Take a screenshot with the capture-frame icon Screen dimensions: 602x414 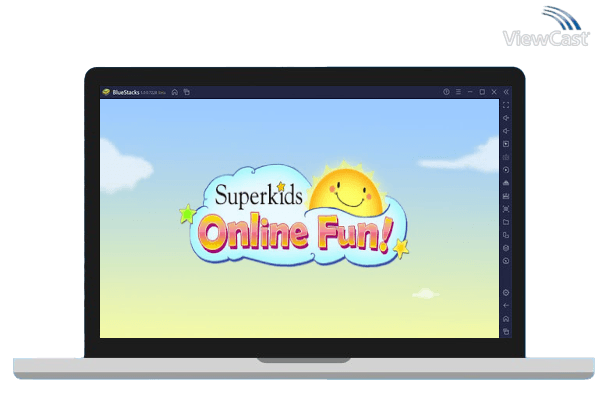click(x=506, y=209)
